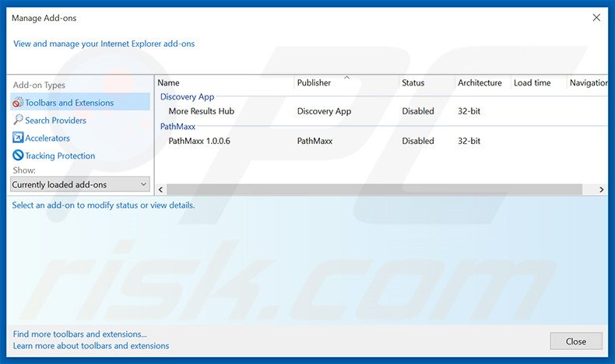Select Toolbars and Extensions add-on type
This screenshot has width=615, height=364.
(80, 102)
